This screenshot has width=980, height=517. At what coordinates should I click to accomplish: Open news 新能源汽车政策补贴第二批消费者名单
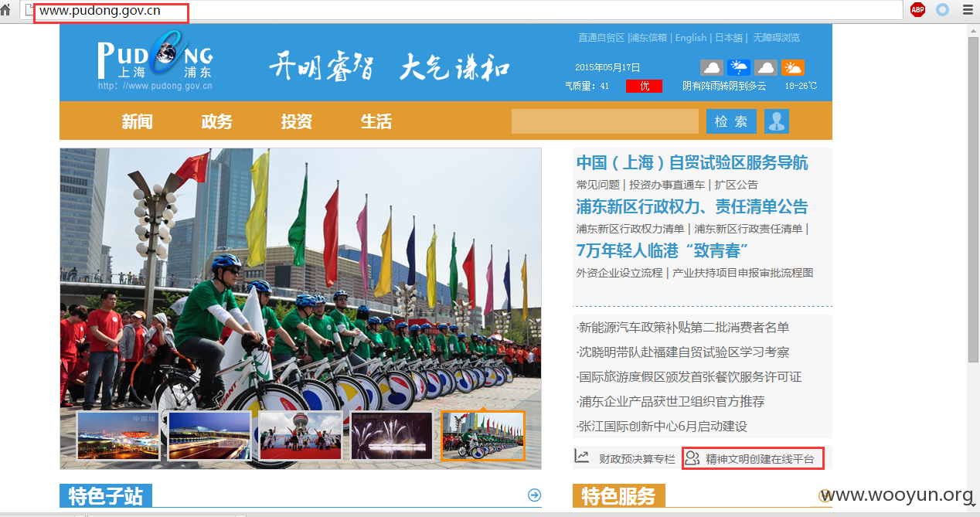coord(683,328)
